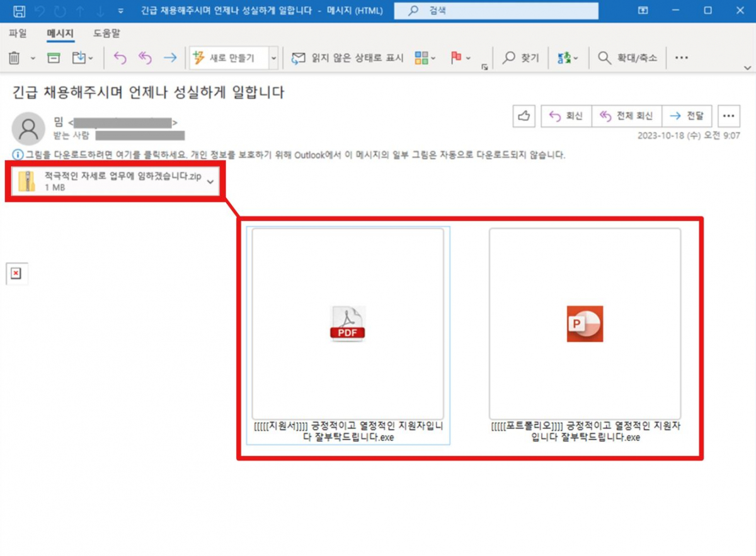This screenshot has width=756, height=556.
Task: Expand the categorize color squares dropdown
Action: tap(420, 57)
